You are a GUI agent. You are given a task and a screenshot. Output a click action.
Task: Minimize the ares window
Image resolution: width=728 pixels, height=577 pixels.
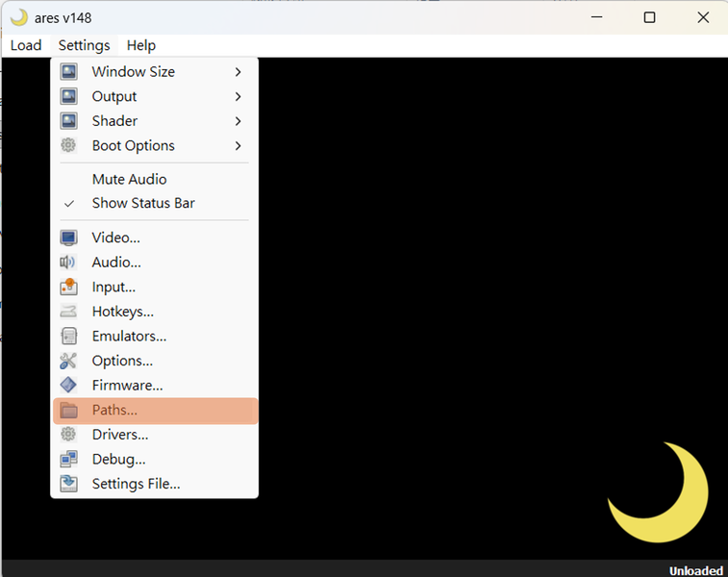[596, 17]
